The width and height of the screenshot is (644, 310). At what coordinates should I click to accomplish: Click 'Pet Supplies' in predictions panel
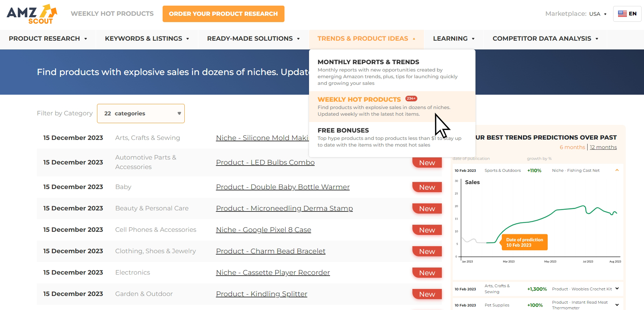click(x=497, y=305)
